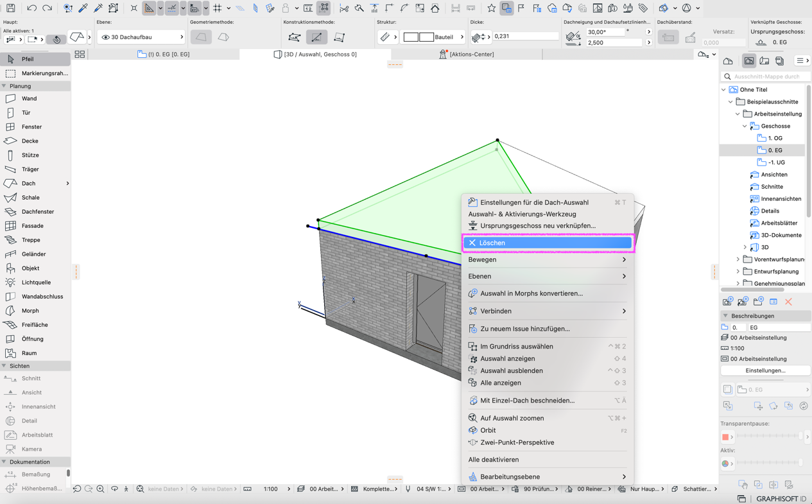The image size is (812, 504).
Task: Select the Schale shell tool
Action: tap(35, 198)
